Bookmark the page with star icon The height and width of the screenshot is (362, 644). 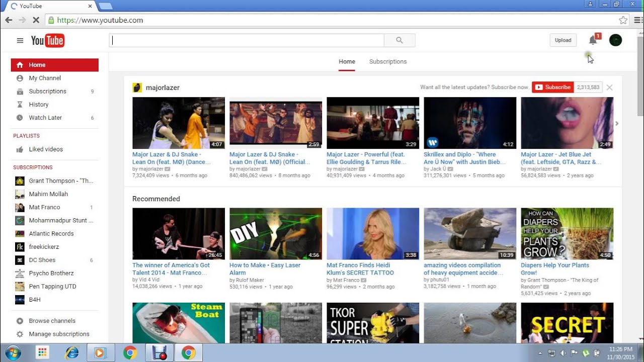[623, 20]
